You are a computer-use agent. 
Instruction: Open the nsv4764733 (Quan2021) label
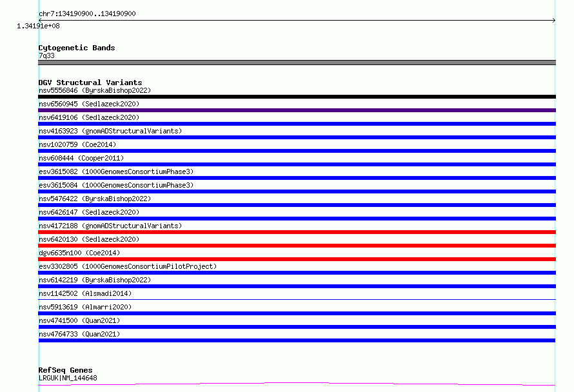pyautogui.click(x=79, y=334)
